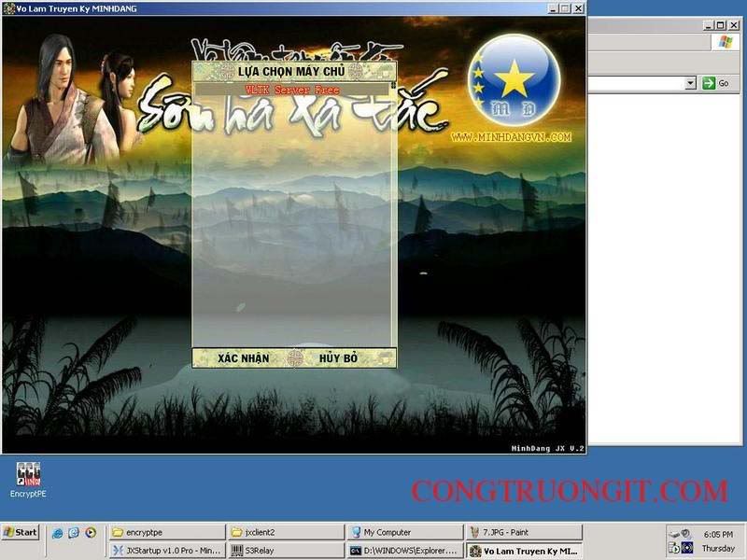The width and height of the screenshot is (747, 560).
Task: Switch to D:\WINDOWS\Explorer taskbar button
Action: click(x=405, y=551)
